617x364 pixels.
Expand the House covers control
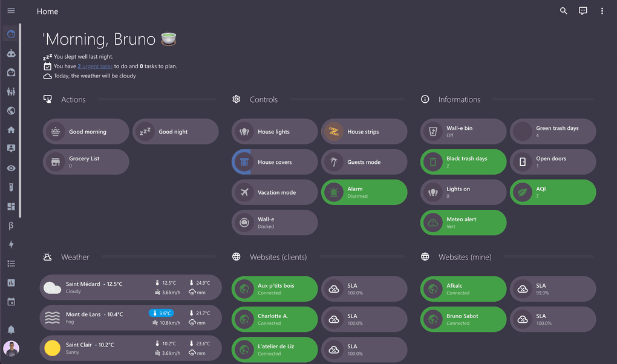tap(274, 161)
